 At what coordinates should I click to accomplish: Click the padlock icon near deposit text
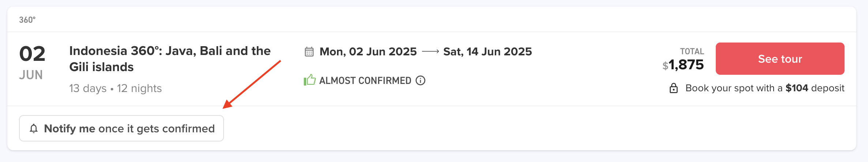[x=673, y=88]
